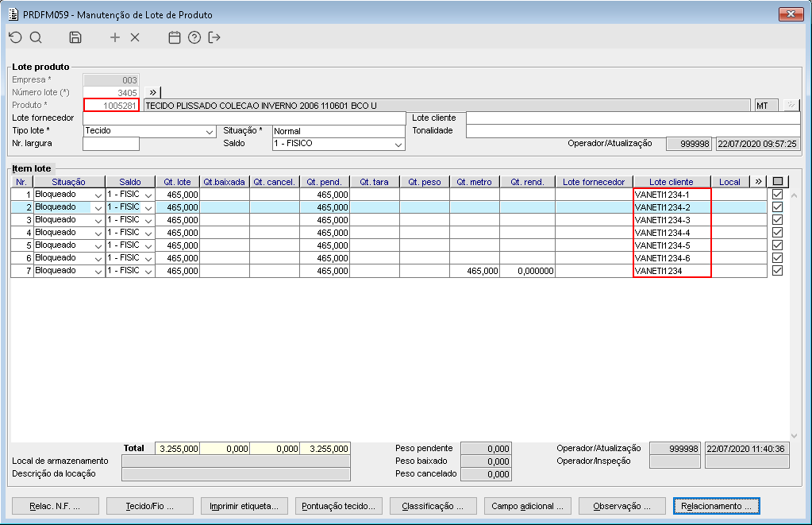This screenshot has width=812, height=525.
Task: Select the Qt. metro cell 465,000 in row 7
Action: pos(475,271)
